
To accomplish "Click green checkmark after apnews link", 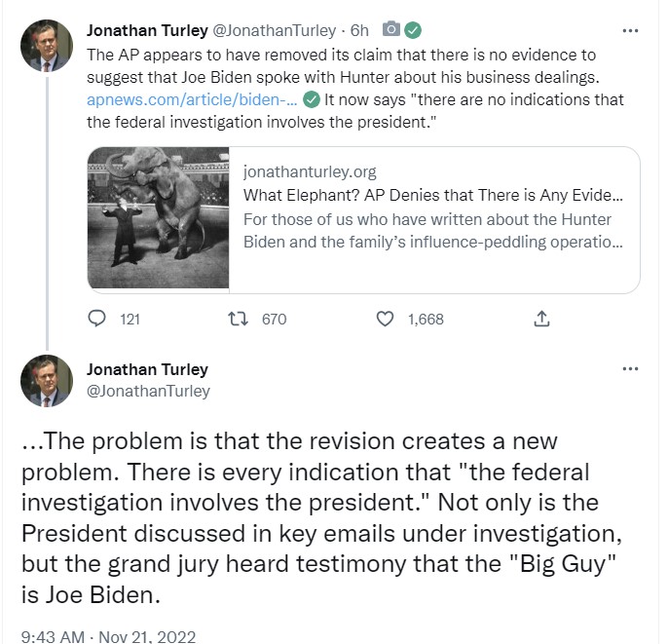I will point(312,99).
